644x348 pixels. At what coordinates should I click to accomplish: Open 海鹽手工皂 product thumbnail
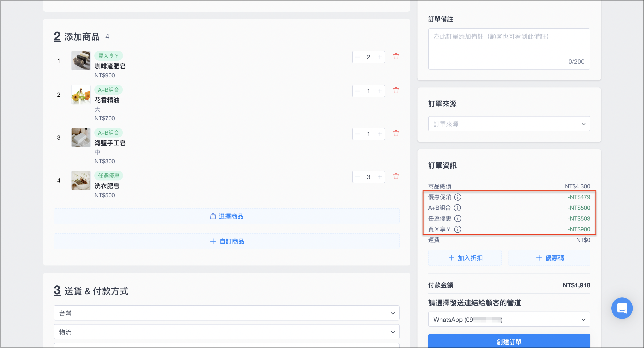click(81, 138)
